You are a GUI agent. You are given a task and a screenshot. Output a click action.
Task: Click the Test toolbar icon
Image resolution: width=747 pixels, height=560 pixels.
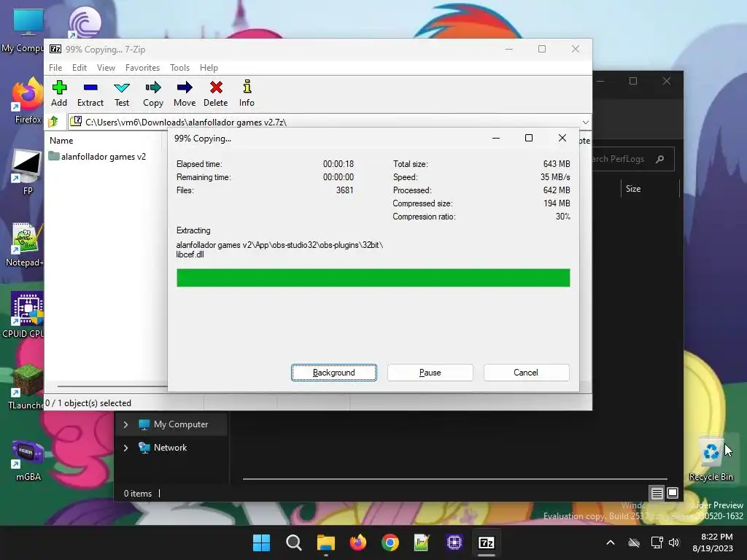[122, 93]
